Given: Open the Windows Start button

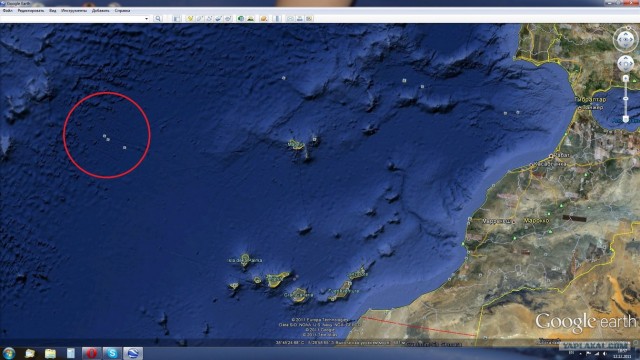Looking at the screenshot, I should pyautogui.click(x=9, y=353).
